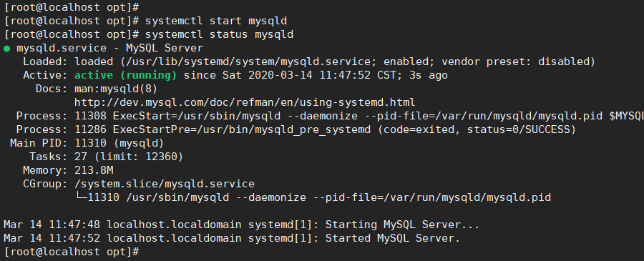Screen dimensions: 644x261
Task: Click the man:mysqld(8) docs reference
Action: (x=116, y=89)
